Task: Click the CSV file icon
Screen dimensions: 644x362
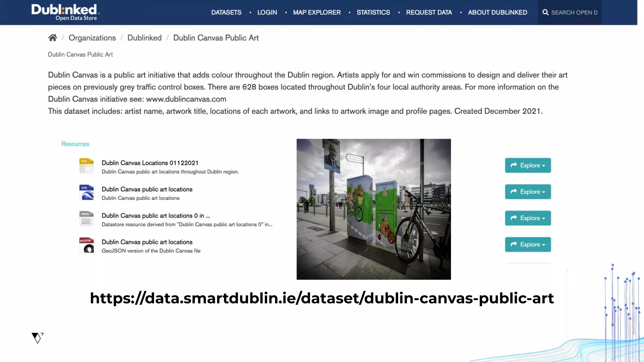Action: click(x=86, y=166)
